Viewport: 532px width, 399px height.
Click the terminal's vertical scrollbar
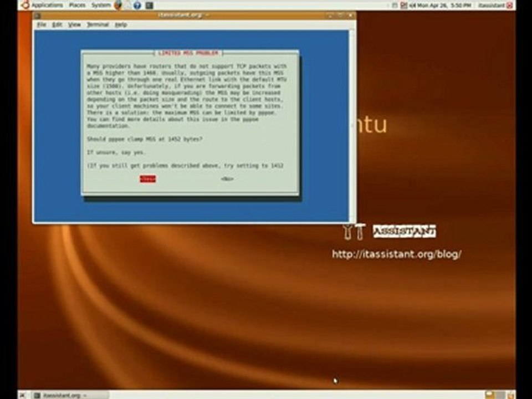point(352,126)
